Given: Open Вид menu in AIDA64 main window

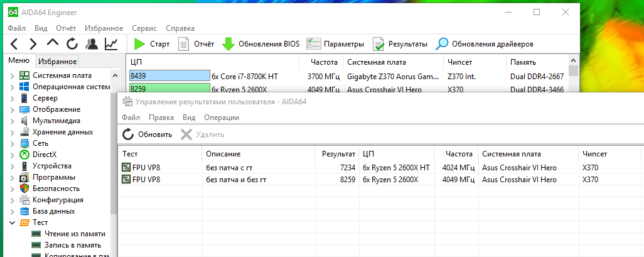Looking at the screenshot, I should [x=41, y=28].
